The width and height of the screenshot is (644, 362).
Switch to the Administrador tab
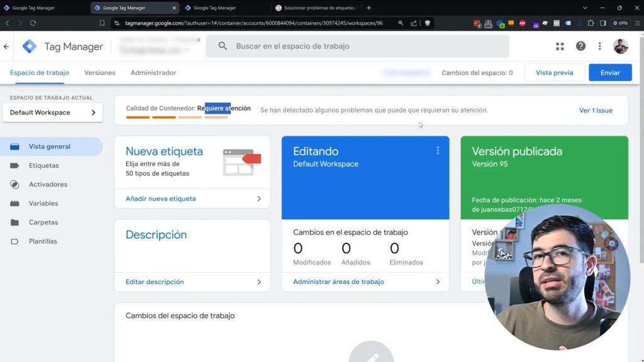[153, 73]
